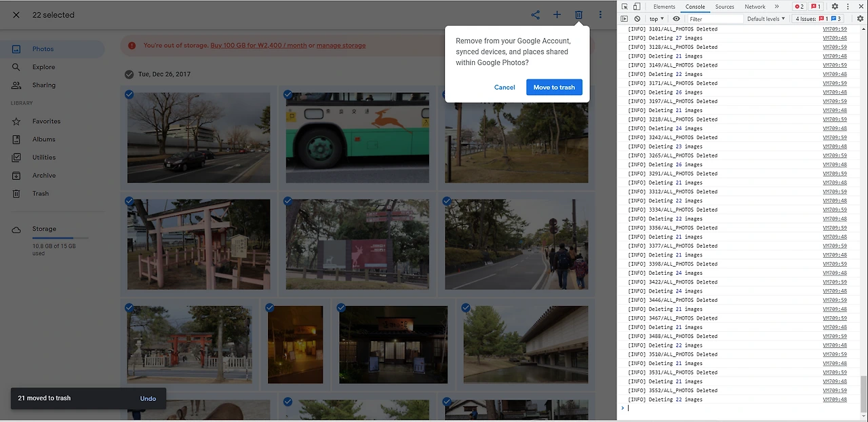Deselect the pedestrians on roadside photo
Image resolution: width=868 pixels, height=422 pixels.
(446, 202)
